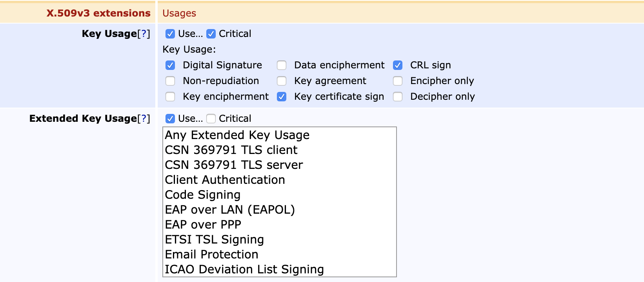Open the Extended Key Usage help link
Image resolution: width=644 pixels, height=282 pixels.
(x=144, y=119)
